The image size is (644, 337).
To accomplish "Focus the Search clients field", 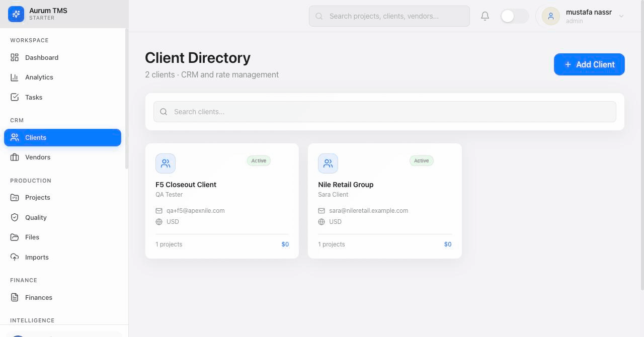I will (x=385, y=112).
